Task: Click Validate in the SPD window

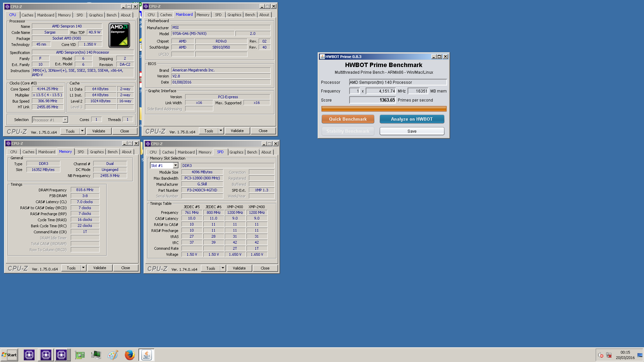Action: click(239, 268)
